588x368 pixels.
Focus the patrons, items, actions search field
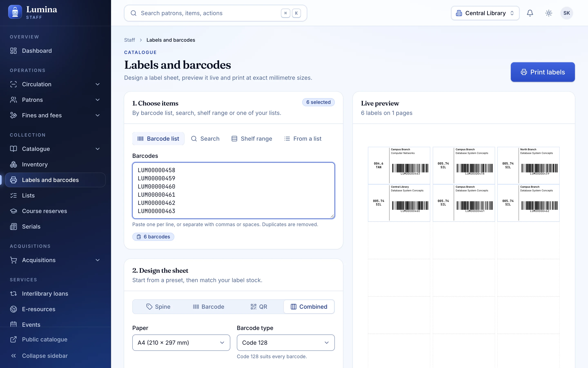click(216, 13)
